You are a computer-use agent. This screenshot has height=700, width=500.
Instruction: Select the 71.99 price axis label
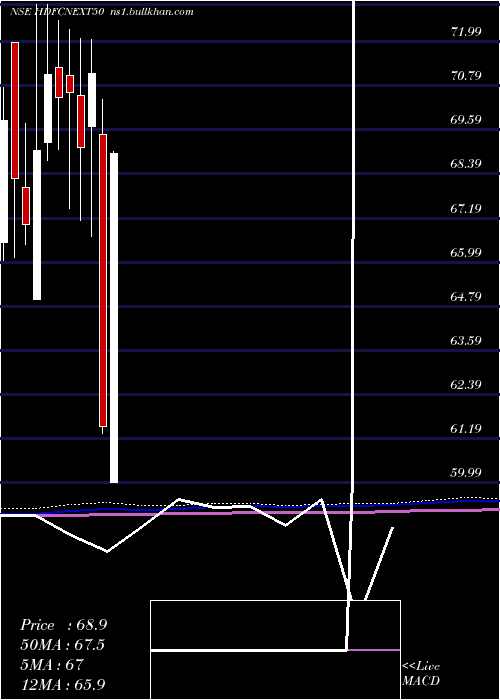click(467, 31)
